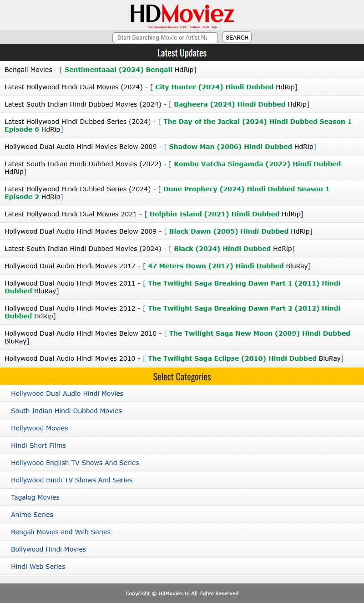The height and width of the screenshot is (603, 364).
Task: Open Black (2024) Hindi Dubbed link
Action: (x=222, y=249)
